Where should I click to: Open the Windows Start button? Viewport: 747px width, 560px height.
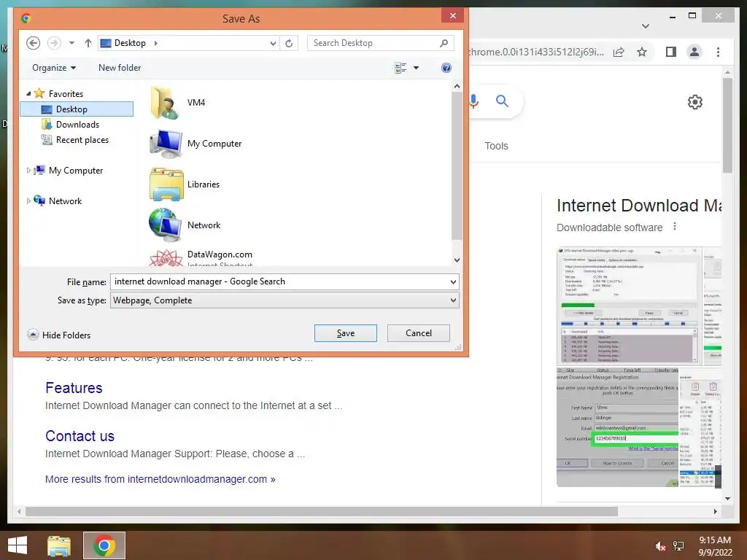[18, 545]
